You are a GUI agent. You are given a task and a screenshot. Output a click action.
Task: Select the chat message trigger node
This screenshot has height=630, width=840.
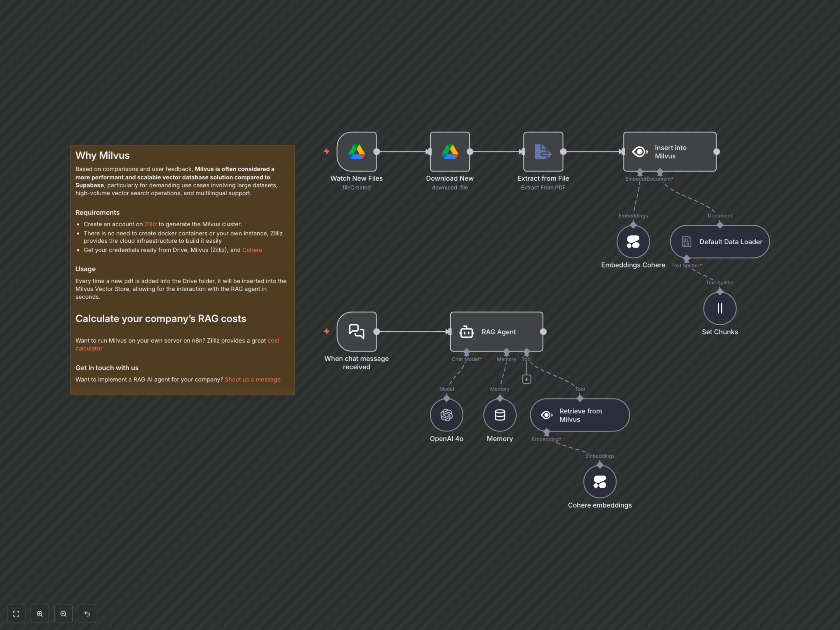[x=356, y=332]
